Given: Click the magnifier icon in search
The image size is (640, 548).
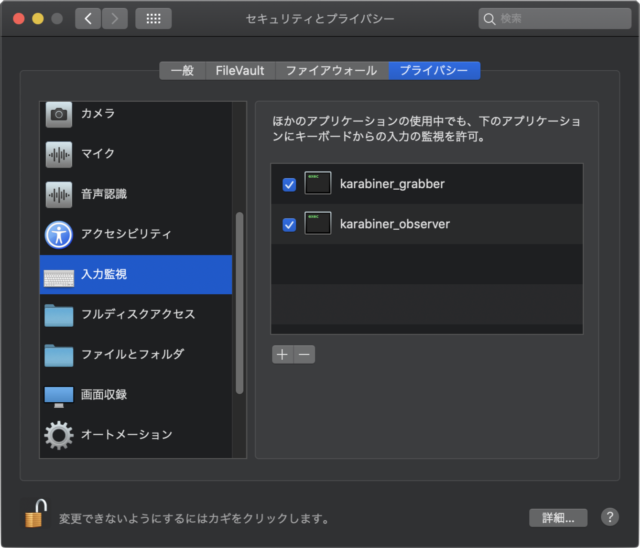Looking at the screenshot, I should coord(489,19).
